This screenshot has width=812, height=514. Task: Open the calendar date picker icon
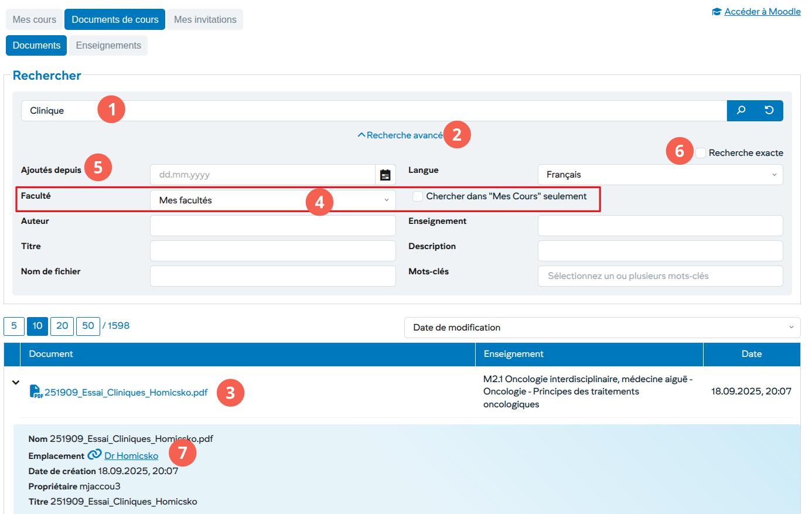click(x=385, y=175)
